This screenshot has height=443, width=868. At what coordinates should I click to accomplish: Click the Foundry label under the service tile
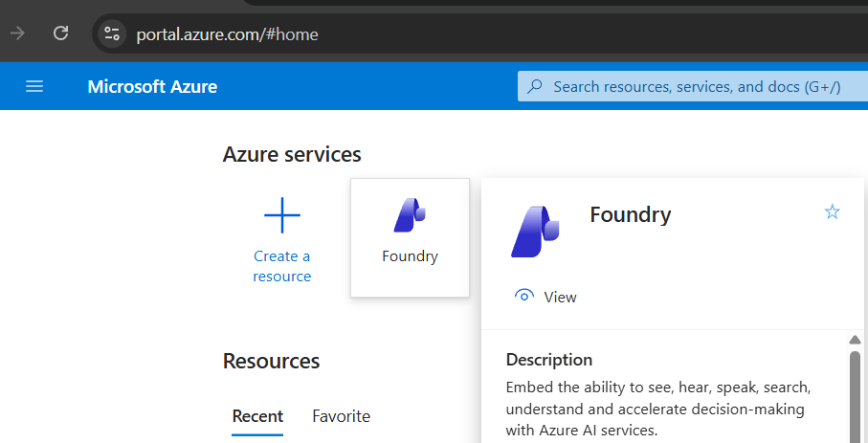[x=410, y=256]
